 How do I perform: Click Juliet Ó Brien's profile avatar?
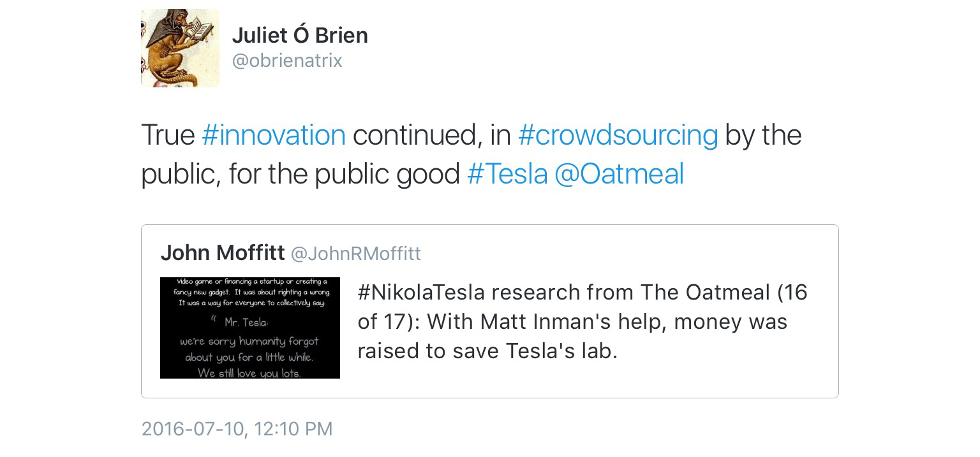180,48
